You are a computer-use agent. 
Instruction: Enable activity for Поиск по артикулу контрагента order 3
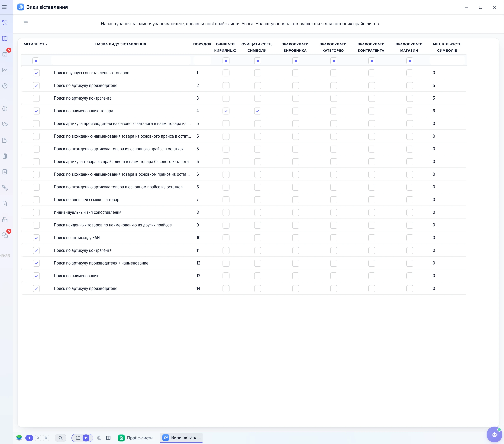pos(36,98)
